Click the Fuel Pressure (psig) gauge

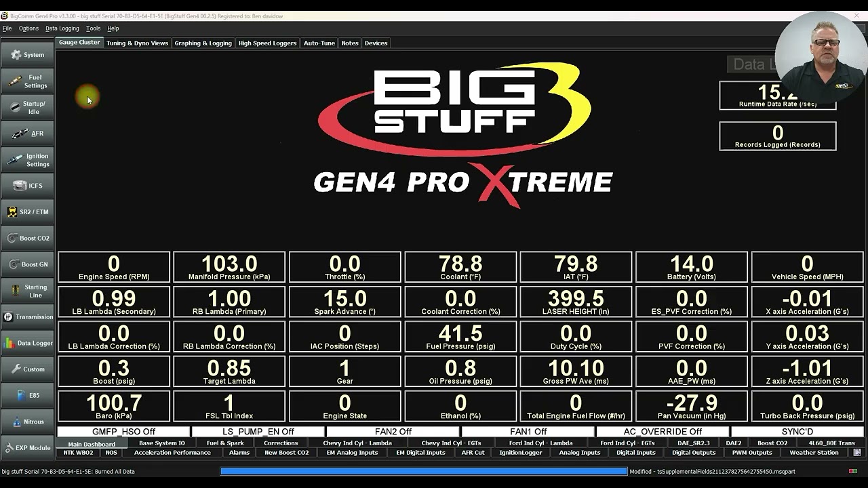point(460,337)
